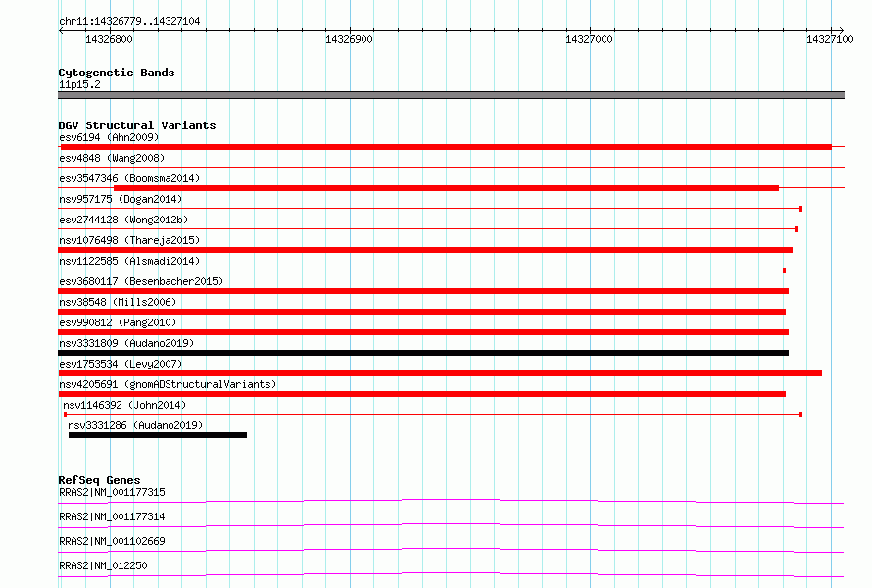872x588 pixels.
Task: Select the gray 11p15.2 cytogenetic band bar
Action: coord(451,95)
